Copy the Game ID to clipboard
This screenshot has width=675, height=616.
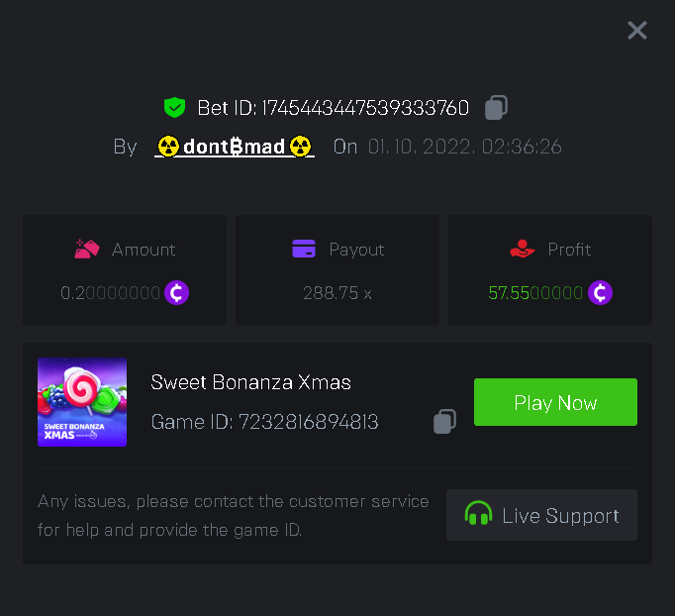[444, 422]
